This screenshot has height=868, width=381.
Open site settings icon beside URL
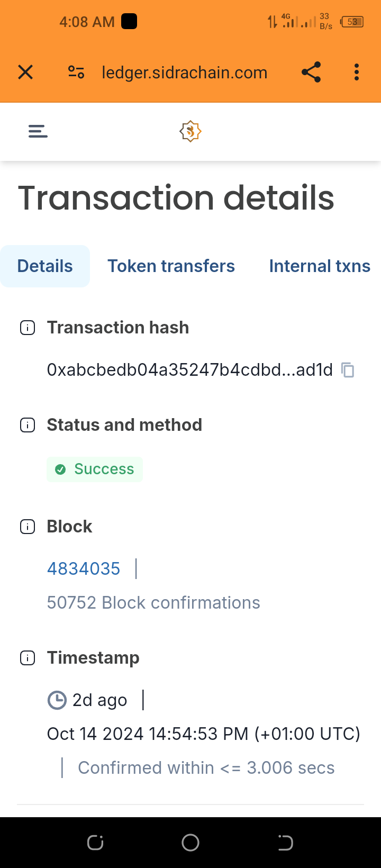(x=76, y=72)
